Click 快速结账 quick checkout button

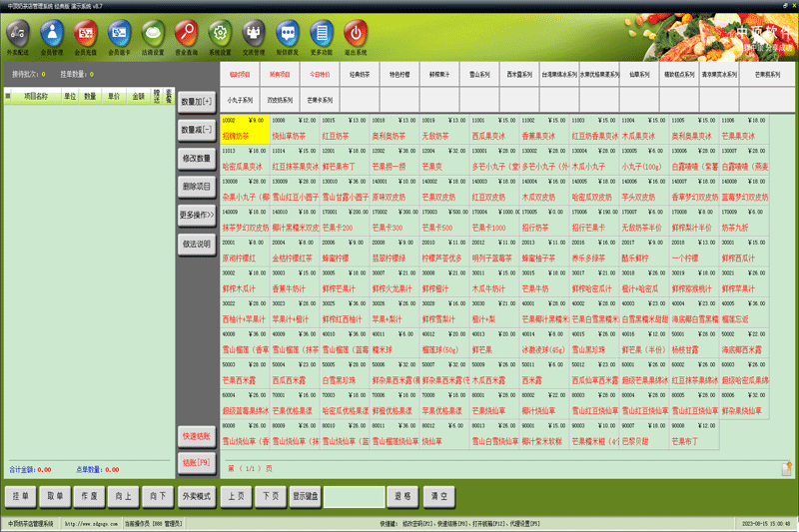pyautogui.click(x=197, y=436)
